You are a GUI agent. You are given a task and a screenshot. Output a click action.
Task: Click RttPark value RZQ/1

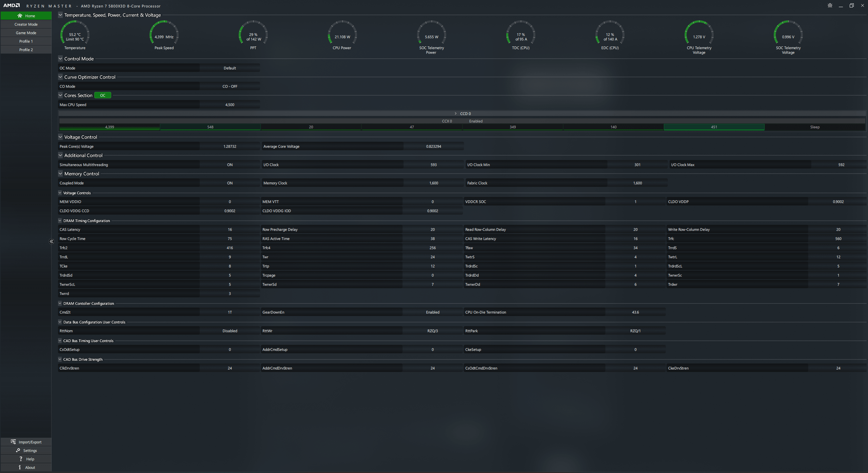(x=635, y=331)
